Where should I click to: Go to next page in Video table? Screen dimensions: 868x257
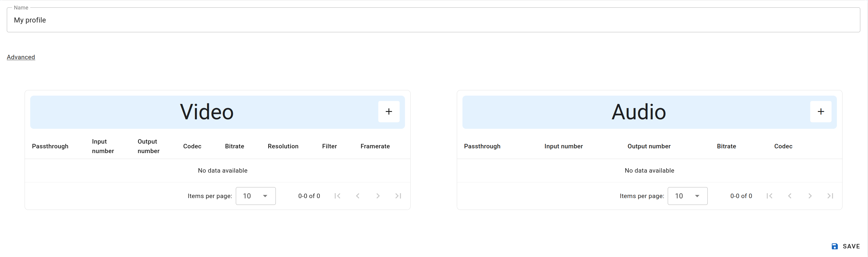tap(378, 196)
